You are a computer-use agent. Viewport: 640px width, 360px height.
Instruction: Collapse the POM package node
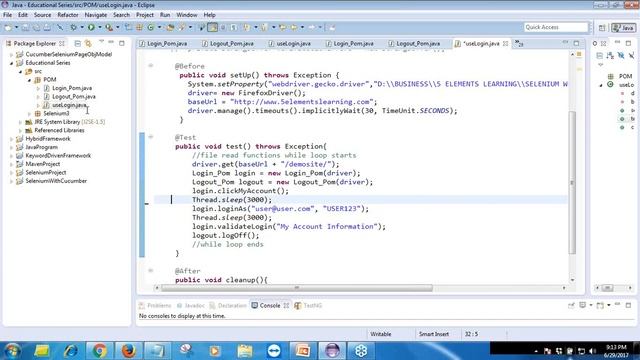pyautogui.click(x=29, y=80)
